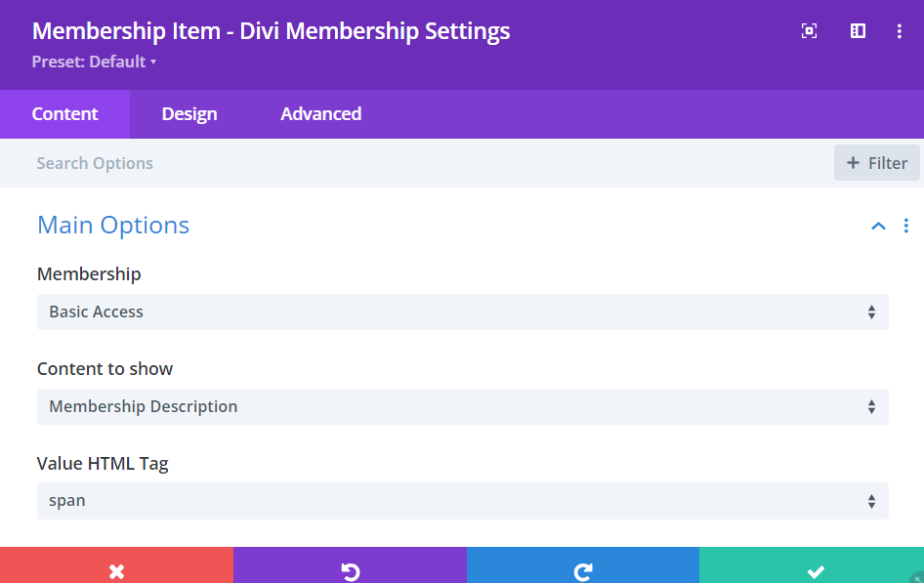This screenshot has width=924, height=583.
Task: Undo the last change
Action: tap(350, 571)
